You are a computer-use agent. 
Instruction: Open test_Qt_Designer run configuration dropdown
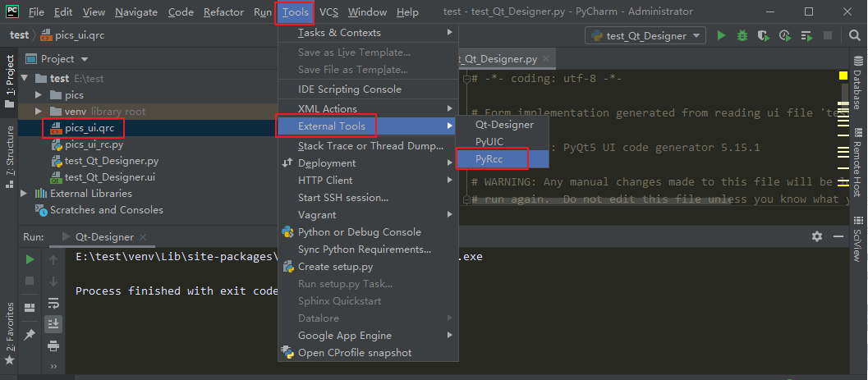point(645,36)
